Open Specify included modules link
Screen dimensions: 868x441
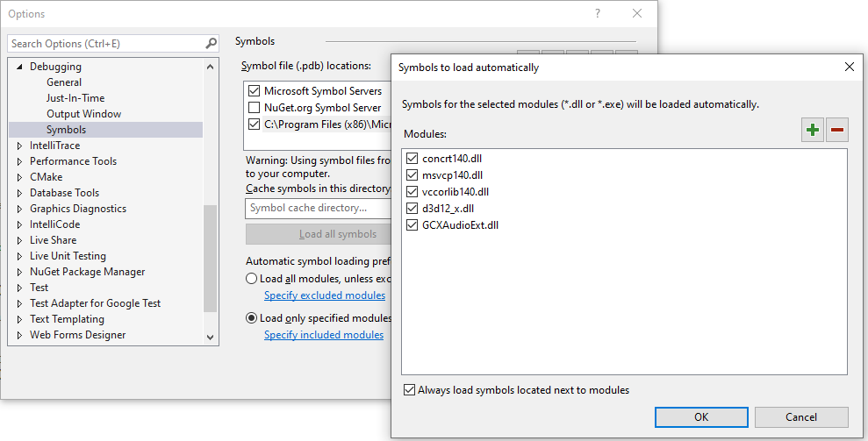pos(323,334)
